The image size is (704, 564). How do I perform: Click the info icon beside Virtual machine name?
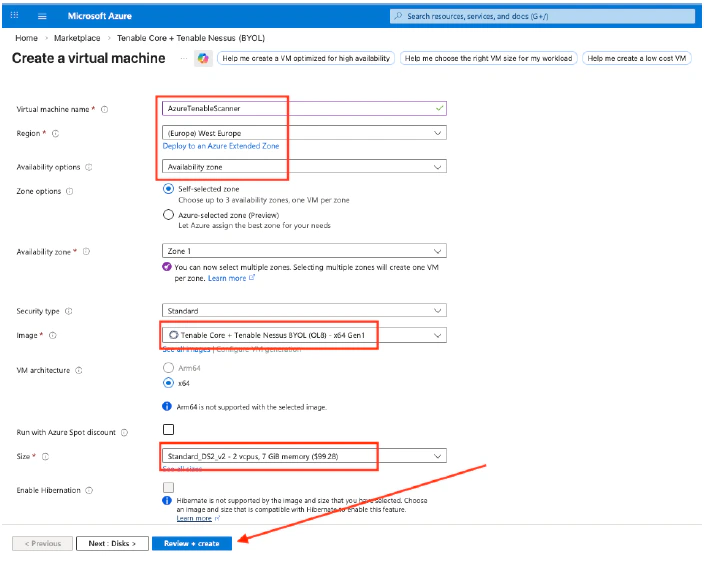coord(104,109)
